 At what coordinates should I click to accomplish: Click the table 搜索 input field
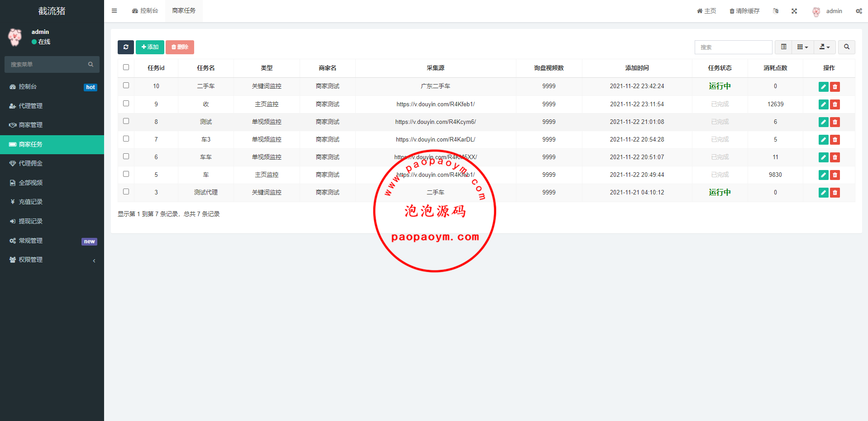coord(733,47)
